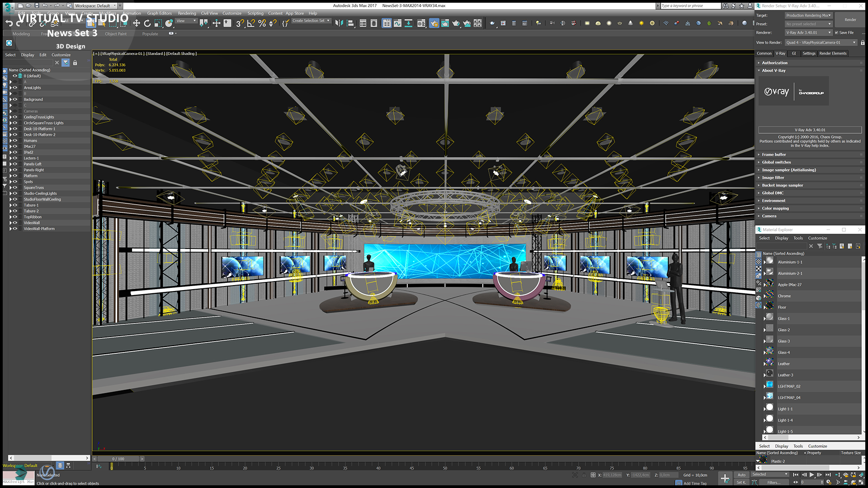Image resolution: width=868 pixels, height=488 pixels.
Task: Hide the Background layer eye icon
Action: pos(15,99)
